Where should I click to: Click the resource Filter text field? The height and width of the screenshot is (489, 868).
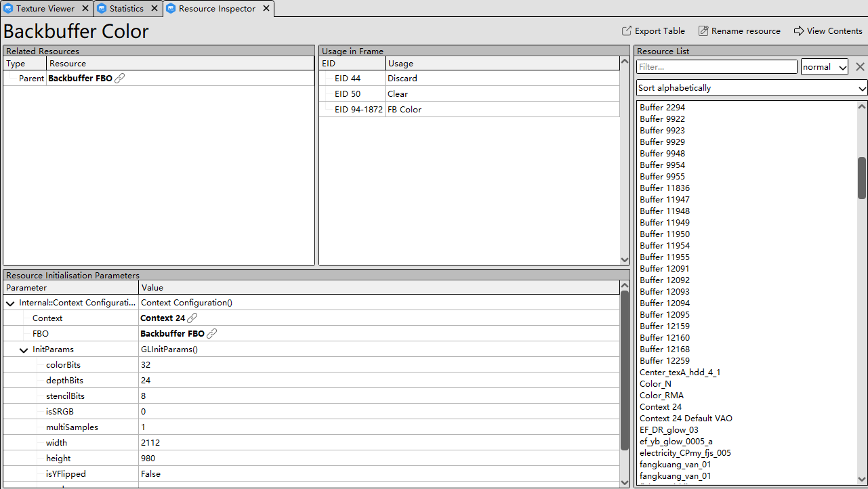click(716, 67)
